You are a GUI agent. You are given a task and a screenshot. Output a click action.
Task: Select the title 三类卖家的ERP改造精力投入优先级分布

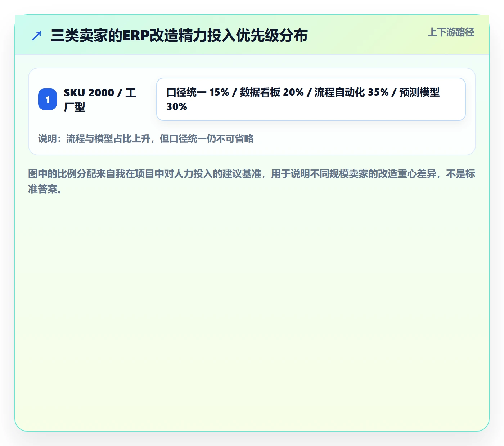coord(179,36)
